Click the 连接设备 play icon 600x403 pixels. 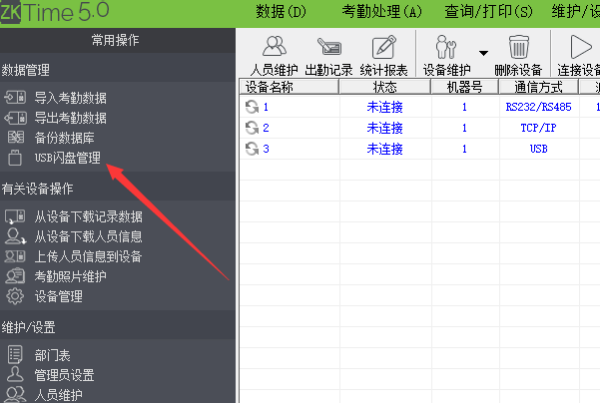click(581, 47)
